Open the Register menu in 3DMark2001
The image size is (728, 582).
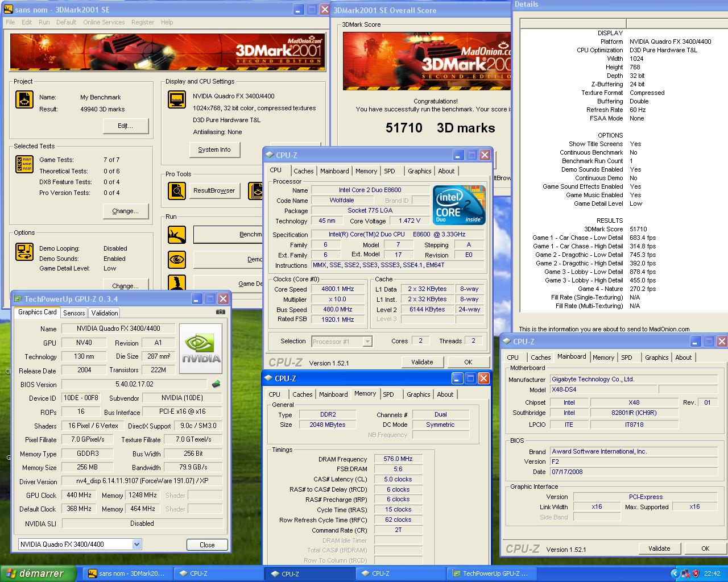tap(143, 22)
